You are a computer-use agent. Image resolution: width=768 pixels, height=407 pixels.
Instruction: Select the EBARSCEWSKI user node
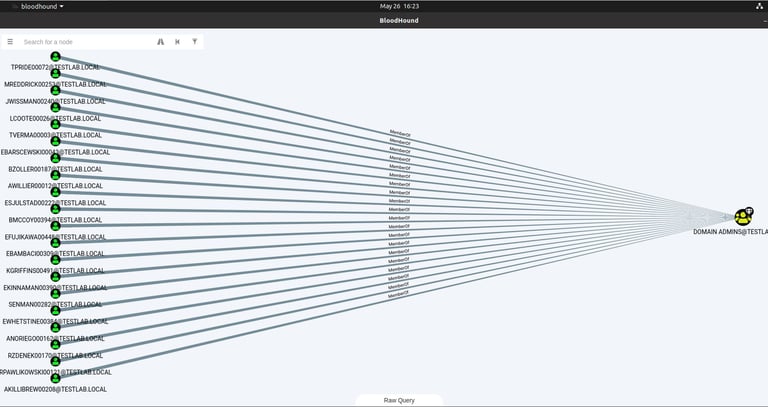click(x=55, y=142)
